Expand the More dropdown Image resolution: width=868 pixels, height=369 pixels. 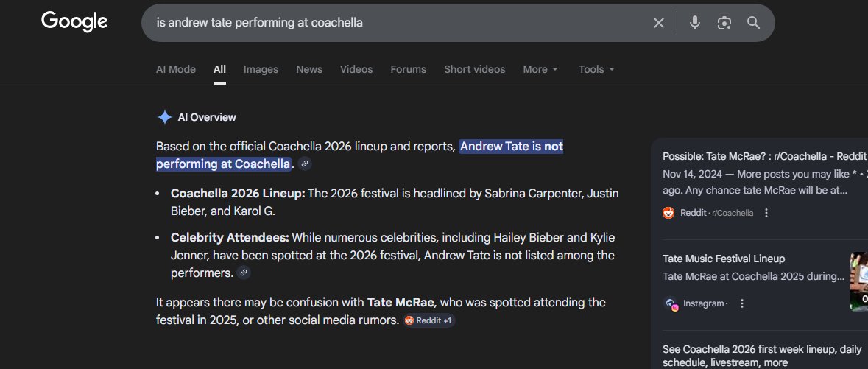(540, 69)
